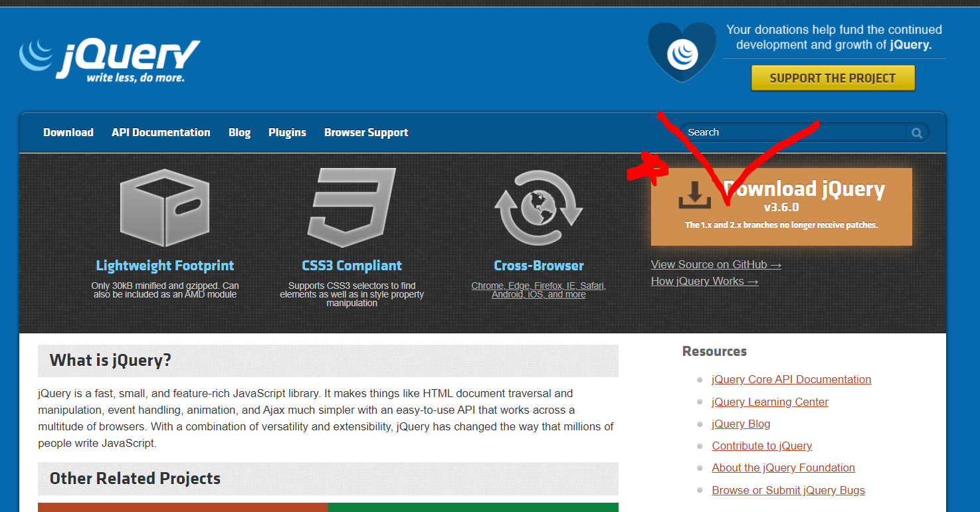The height and width of the screenshot is (512, 980).
Task: Click the Download jQuery v3.6.0 button
Action: pos(781,207)
